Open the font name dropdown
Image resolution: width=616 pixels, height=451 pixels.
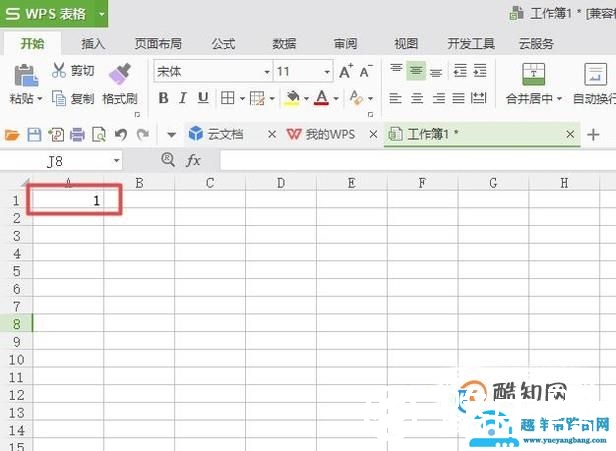(267, 72)
